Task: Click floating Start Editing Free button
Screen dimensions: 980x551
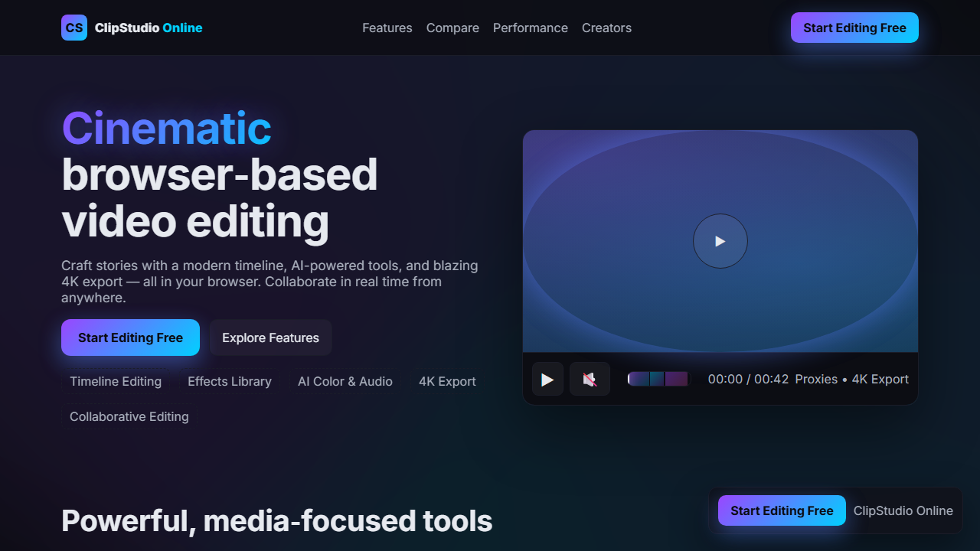Action: pyautogui.click(x=782, y=510)
